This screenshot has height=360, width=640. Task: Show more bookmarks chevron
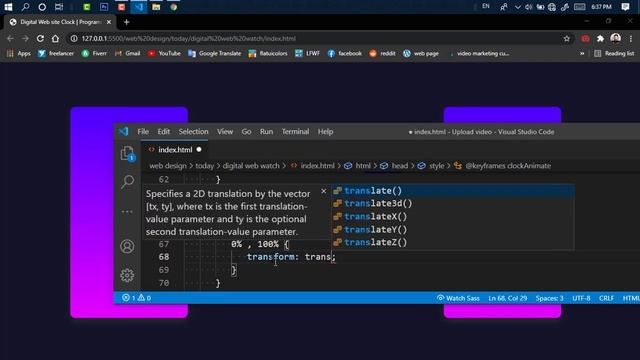[582, 53]
